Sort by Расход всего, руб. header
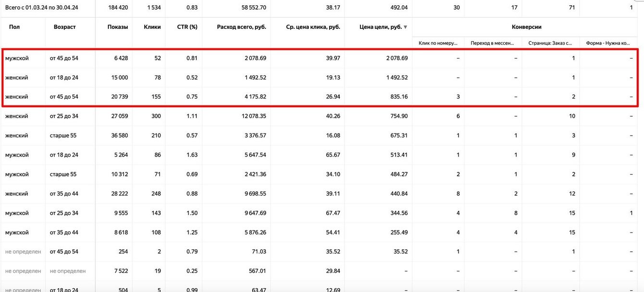The image size is (644, 292). pyautogui.click(x=241, y=27)
